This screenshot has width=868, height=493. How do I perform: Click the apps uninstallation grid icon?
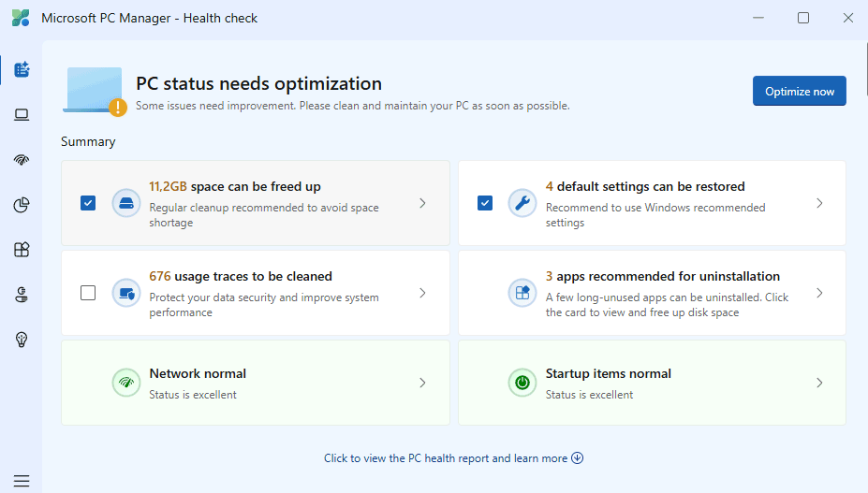[522, 293]
